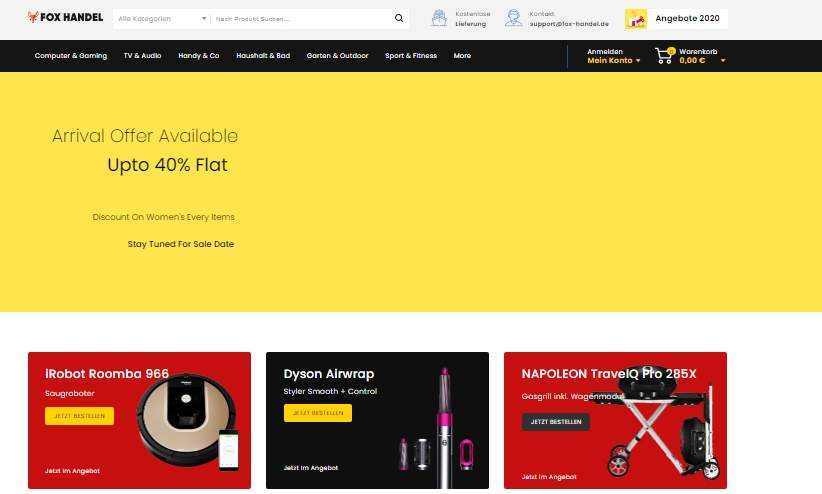This screenshot has height=494, width=822.
Task: Click Jetzt im Angebot on Napoleon card
Action: click(x=549, y=477)
